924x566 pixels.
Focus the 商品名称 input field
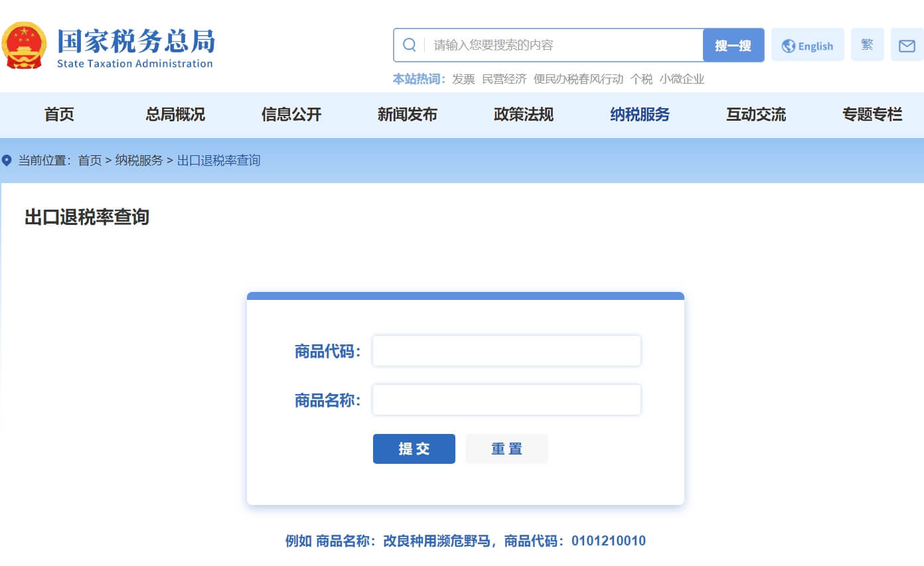click(x=506, y=399)
